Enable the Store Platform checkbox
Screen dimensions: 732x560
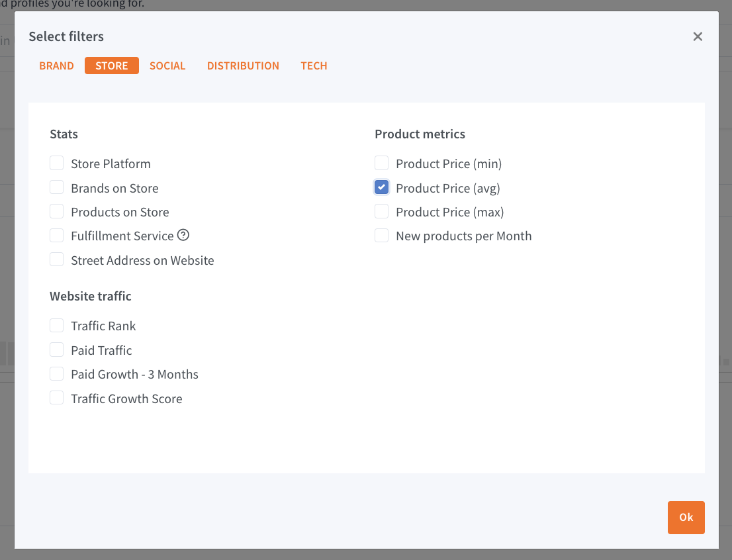tap(57, 163)
